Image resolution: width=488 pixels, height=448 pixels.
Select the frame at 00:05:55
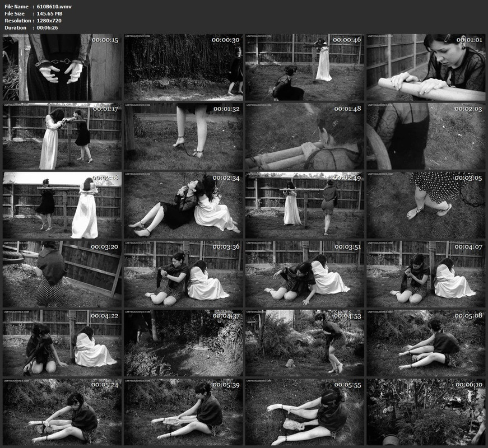coord(305,412)
